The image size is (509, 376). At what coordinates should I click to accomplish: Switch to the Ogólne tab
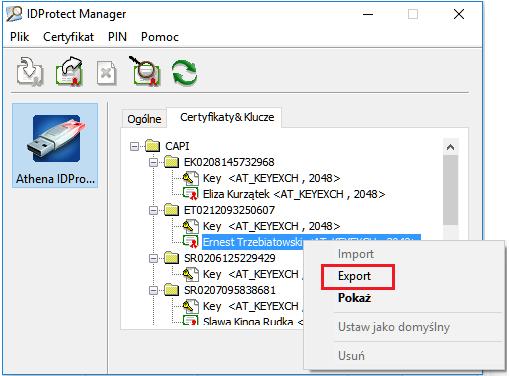[x=144, y=119]
